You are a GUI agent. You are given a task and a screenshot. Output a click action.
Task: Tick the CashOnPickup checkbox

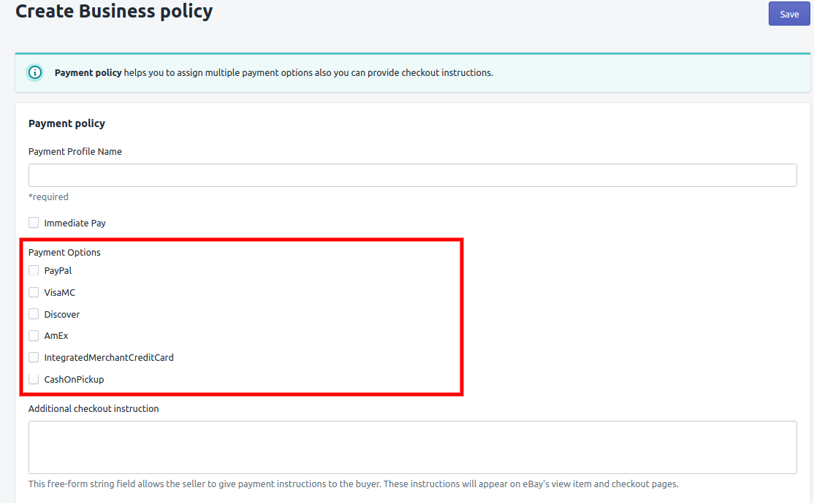pos(34,379)
